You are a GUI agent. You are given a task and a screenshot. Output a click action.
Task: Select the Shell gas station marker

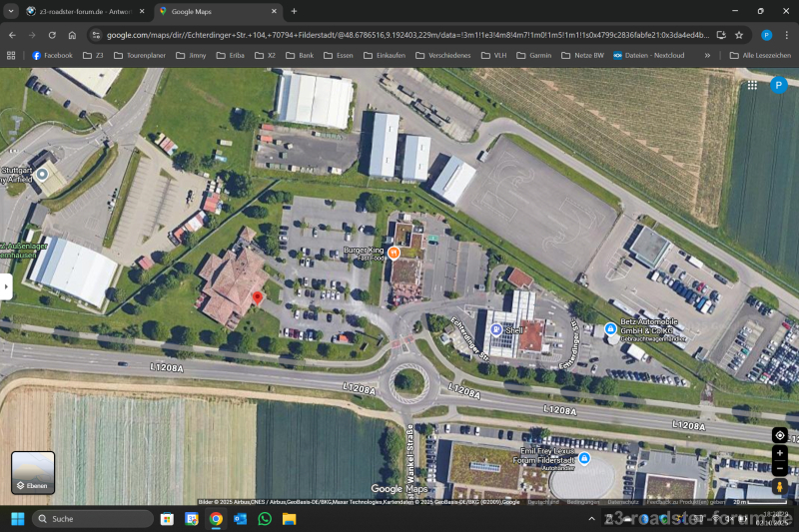click(495, 328)
